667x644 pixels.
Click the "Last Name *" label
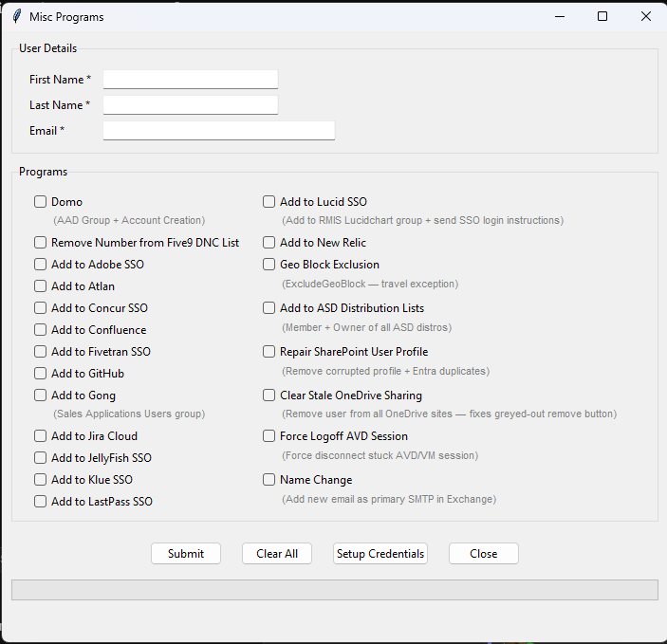[60, 105]
